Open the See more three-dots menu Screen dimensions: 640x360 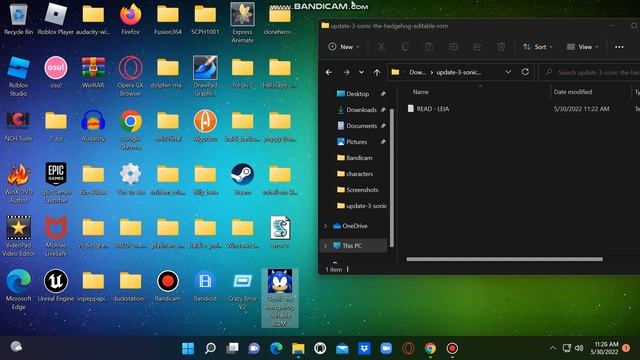619,47
